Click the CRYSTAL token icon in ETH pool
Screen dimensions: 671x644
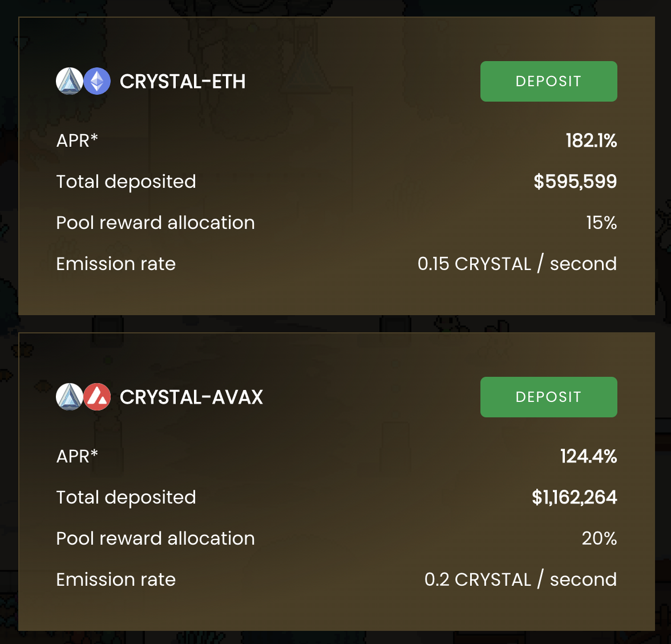point(70,81)
